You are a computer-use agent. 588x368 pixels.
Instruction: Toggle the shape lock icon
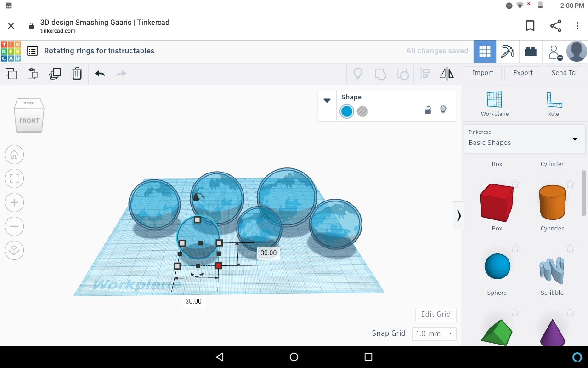pos(428,110)
